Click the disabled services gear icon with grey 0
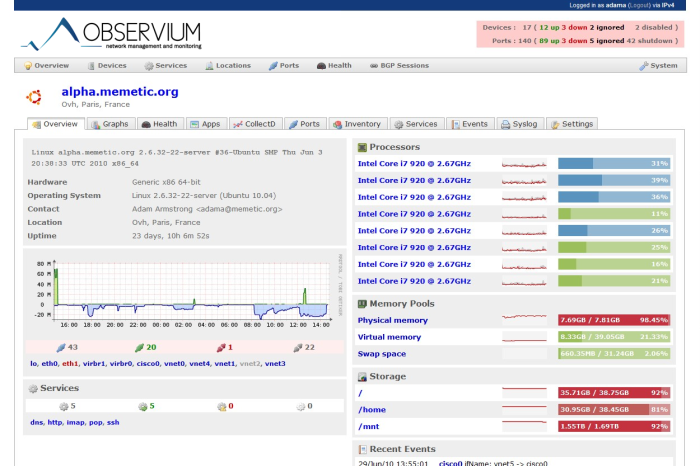The image size is (700, 466). click(300, 406)
